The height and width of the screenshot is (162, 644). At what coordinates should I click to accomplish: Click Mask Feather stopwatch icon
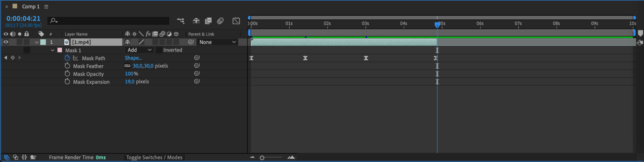click(67, 66)
